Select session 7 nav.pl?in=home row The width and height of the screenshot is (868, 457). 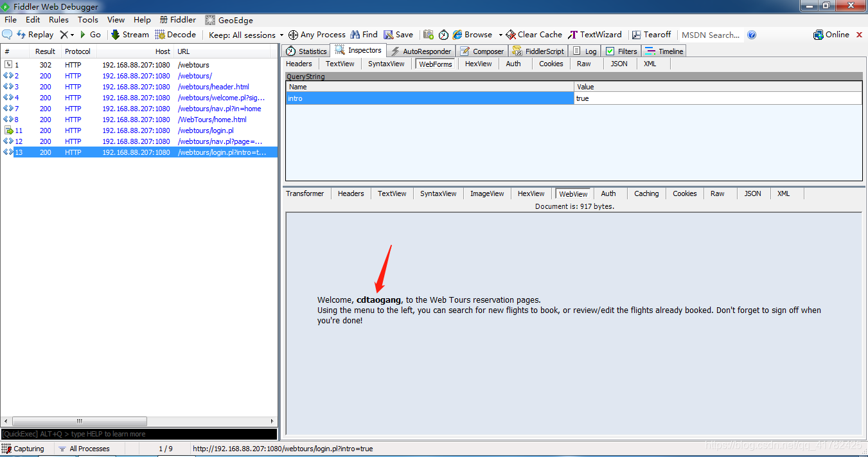[139, 109]
